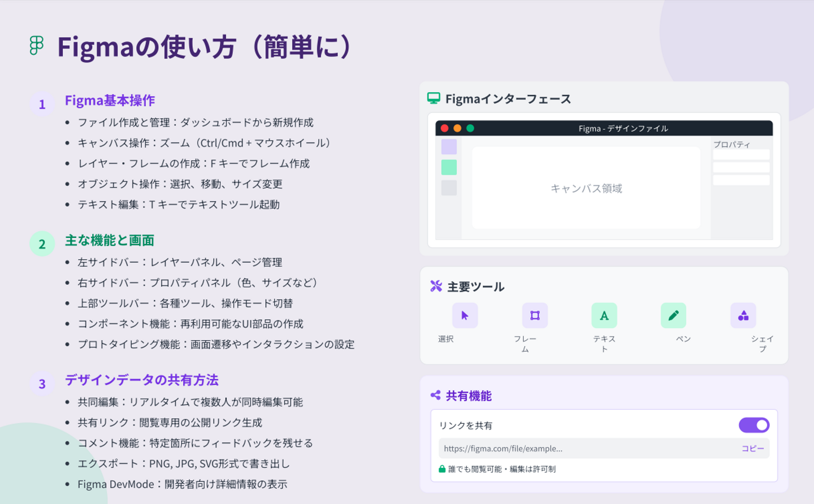This screenshot has height=504, width=814.
Task: Click the monitor icon beside Figmaインターフェース
Action: coord(434,98)
